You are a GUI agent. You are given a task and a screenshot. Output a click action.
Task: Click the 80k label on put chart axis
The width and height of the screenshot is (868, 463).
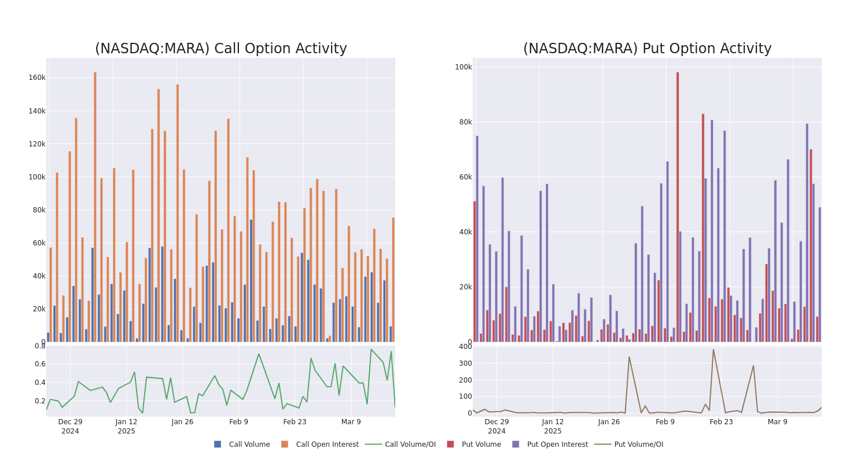click(x=466, y=122)
